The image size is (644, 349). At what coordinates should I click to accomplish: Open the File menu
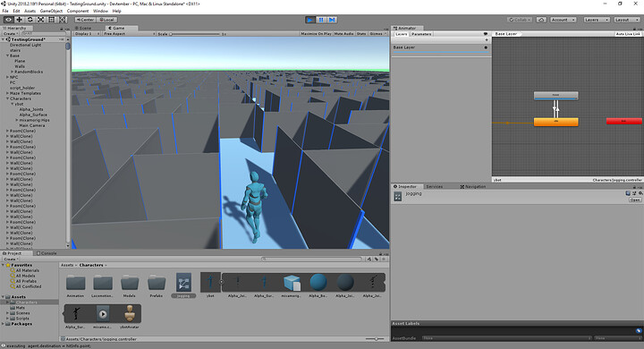tap(5, 11)
